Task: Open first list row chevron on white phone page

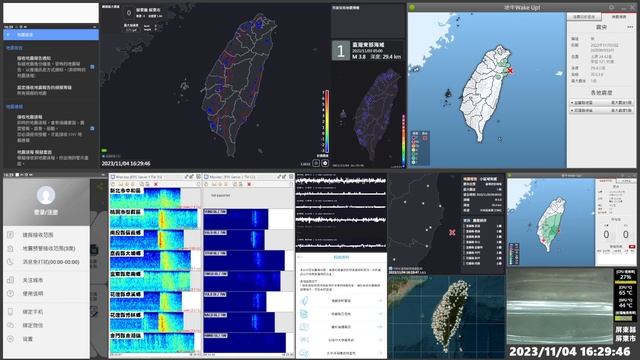Action: click(380, 301)
